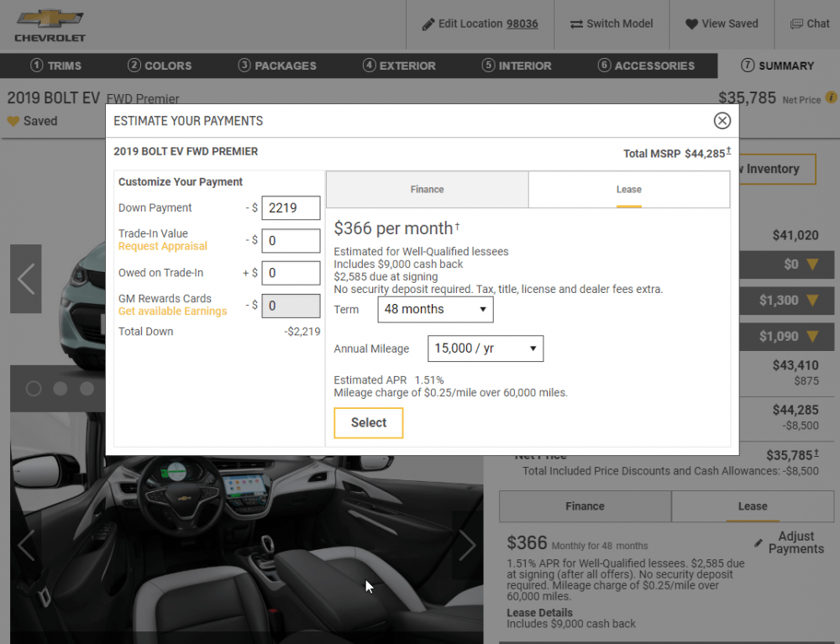Open View Saved heart icon

point(691,24)
